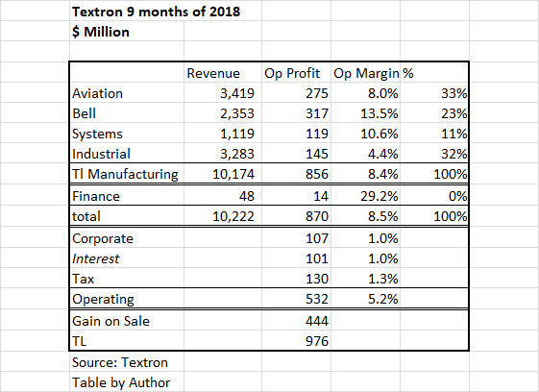
Task: Select Systems op profit cell 119
Action: coord(296,134)
